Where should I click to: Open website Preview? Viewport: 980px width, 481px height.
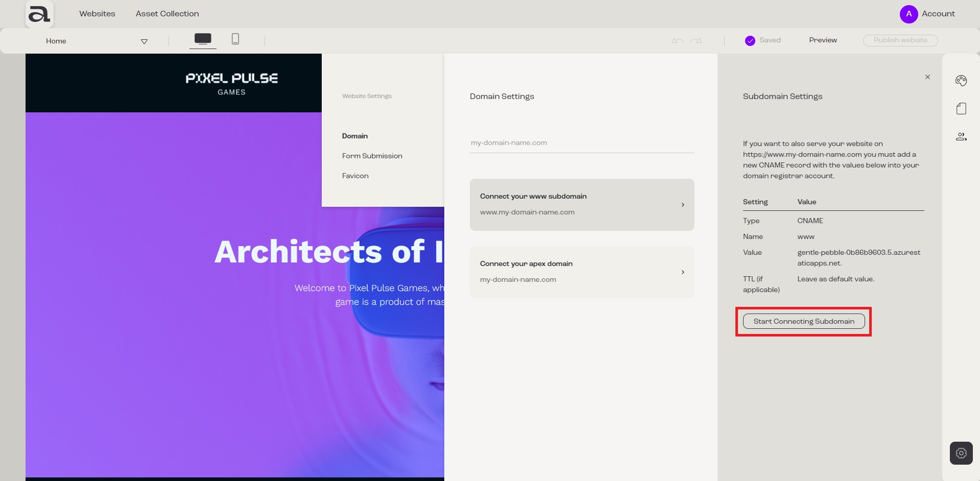coord(823,40)
